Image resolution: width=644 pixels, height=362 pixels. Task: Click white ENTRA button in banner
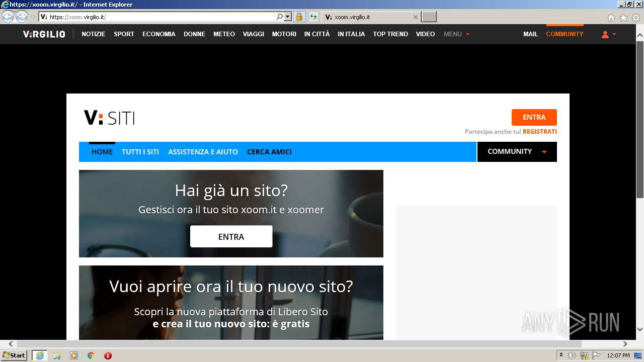[x=231, y=237]
